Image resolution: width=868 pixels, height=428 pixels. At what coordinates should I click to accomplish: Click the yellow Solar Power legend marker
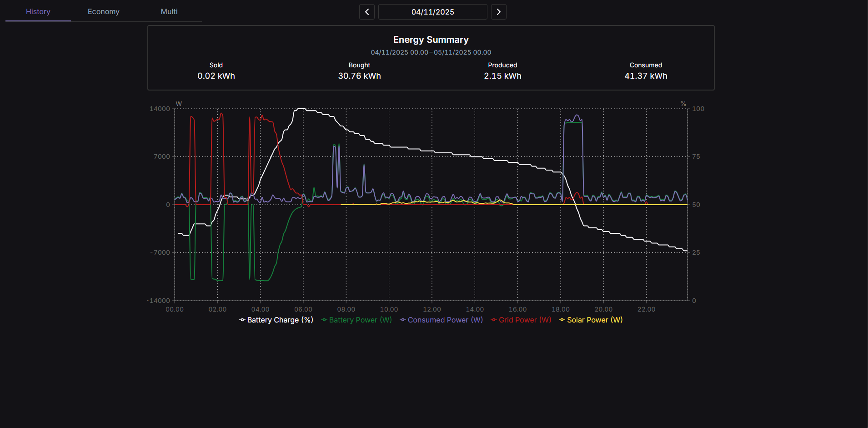click(562, 320)
